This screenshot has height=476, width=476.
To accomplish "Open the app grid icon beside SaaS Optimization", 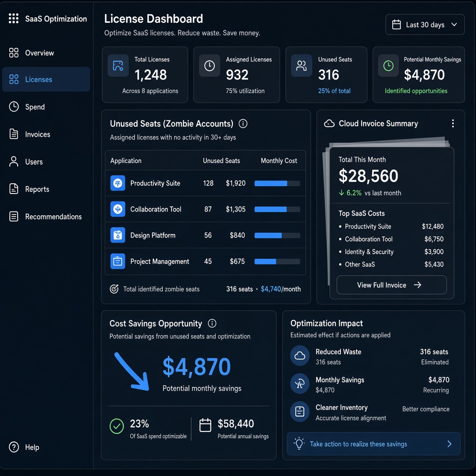I will (x=13, y=18).
